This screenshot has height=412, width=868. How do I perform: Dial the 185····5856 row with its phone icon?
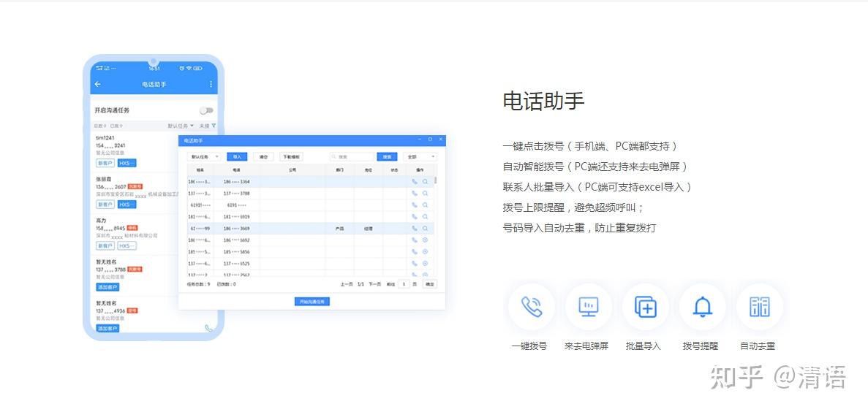[x=415, y=251]
